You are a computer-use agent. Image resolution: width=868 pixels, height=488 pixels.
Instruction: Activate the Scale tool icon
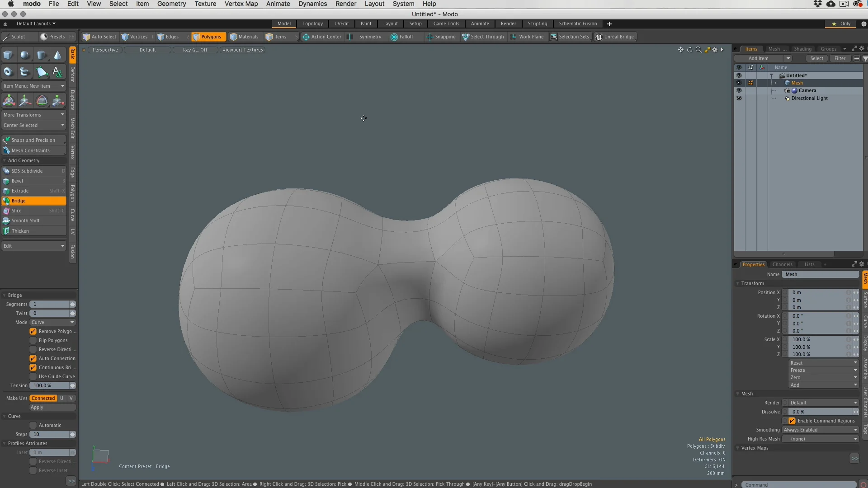point(58,100)
